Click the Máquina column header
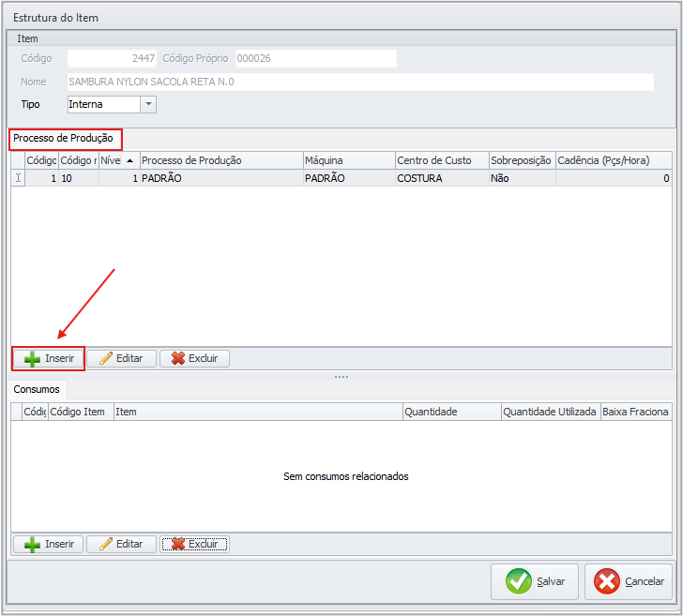Screen dimensions: 683x616 coord(347,160)
